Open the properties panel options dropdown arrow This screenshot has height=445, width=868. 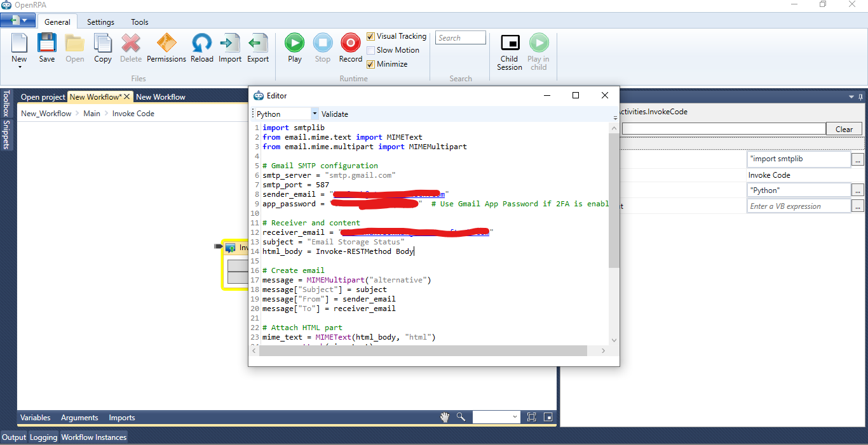click(x=851, y=96)
